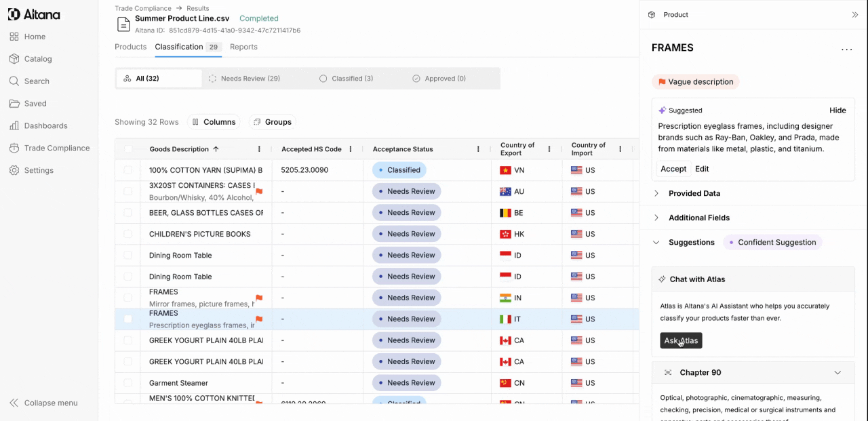Collapse the product panel with double chevron

(x=854, y=15)
